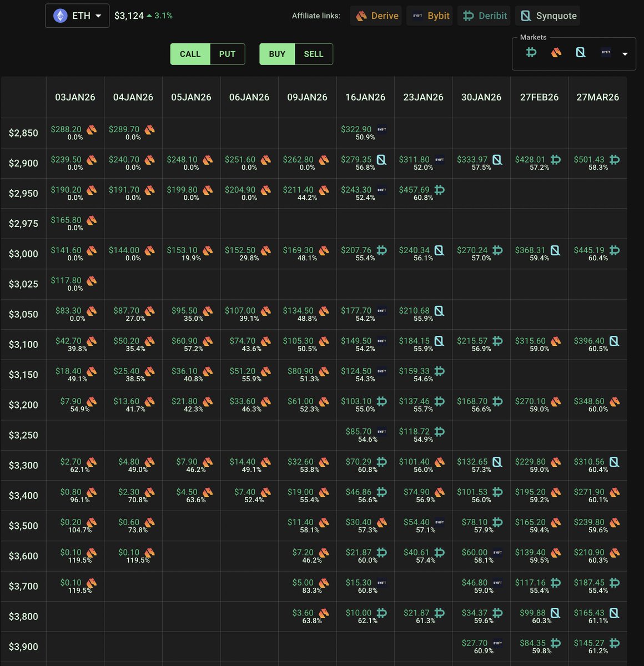
Task: Click the Bybit icon beside $60.00
Action: (x=497, y=552)
